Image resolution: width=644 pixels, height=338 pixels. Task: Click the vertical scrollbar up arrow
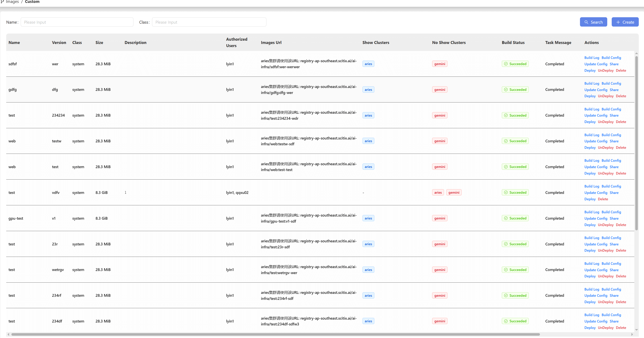click(x=636, y=53)
